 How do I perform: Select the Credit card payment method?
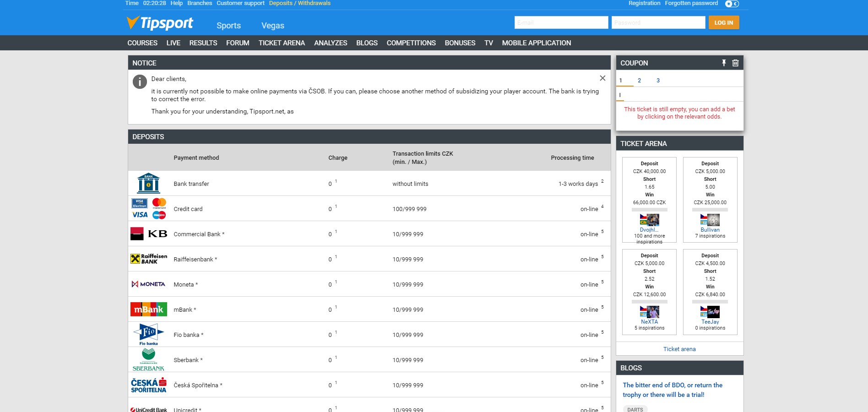pos(188,209)
